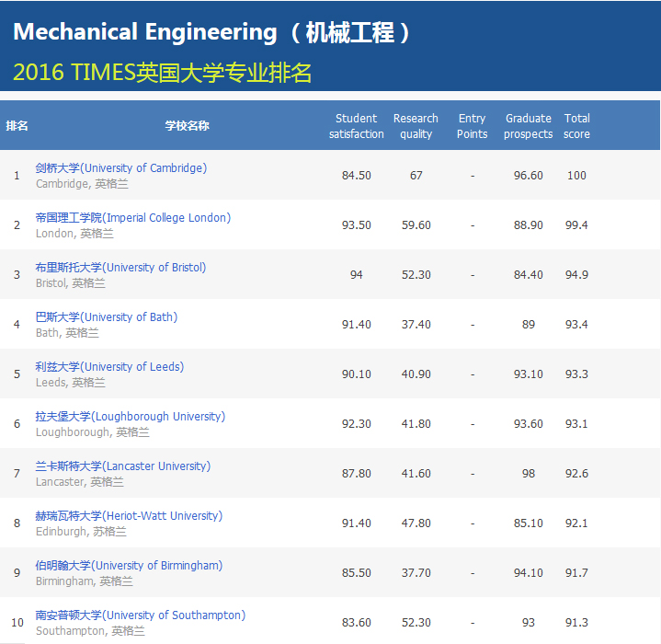Screen dimensions: 661x644
Task: Open the University of Bristol link
Action: [120, 268]
